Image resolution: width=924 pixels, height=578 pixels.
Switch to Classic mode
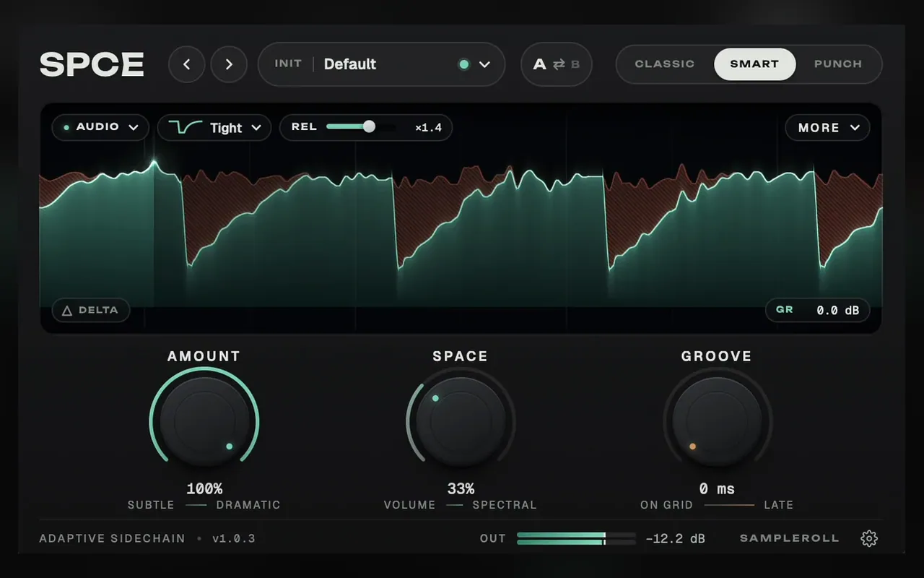pos(664,64)
